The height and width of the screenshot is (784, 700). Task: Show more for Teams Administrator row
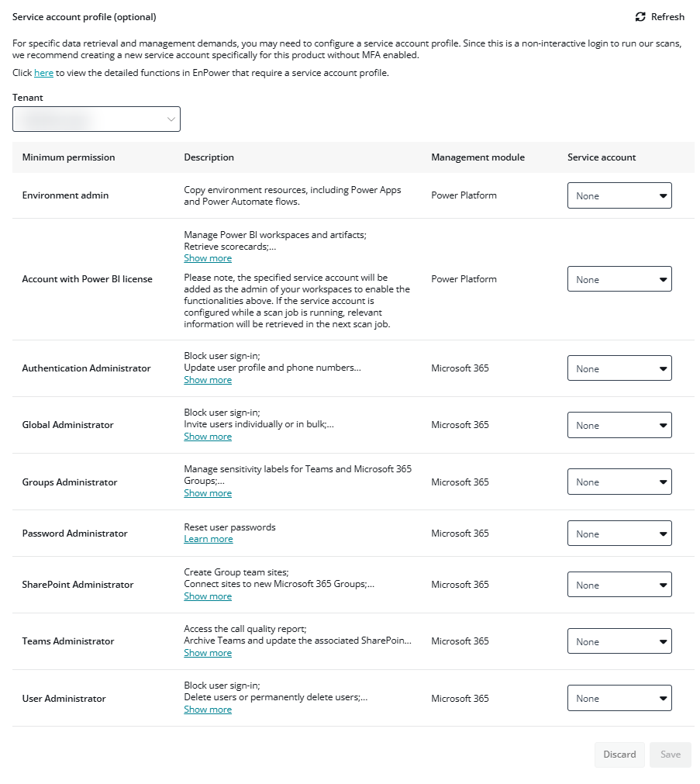207,652
